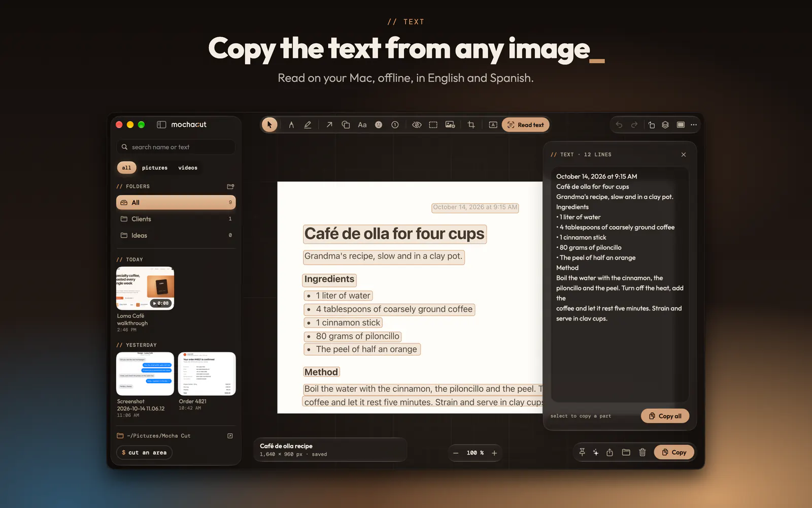Open the emoji sticker tool
This screenshot has width=812, height=508.
tap(379, 124)
